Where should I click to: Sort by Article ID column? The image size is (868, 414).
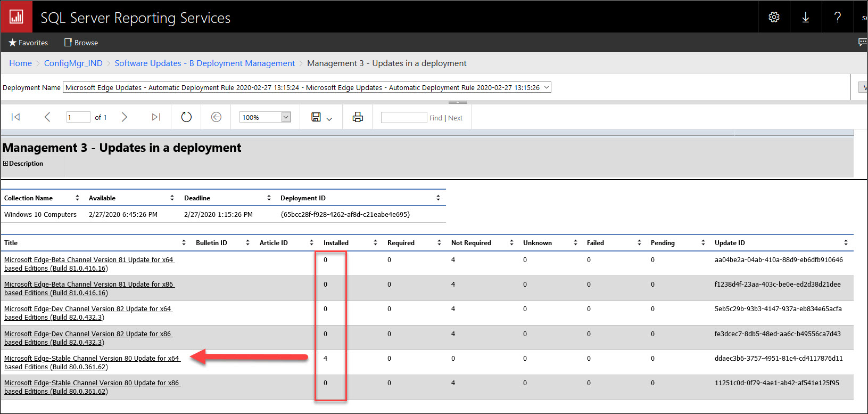tap(311, 242)
